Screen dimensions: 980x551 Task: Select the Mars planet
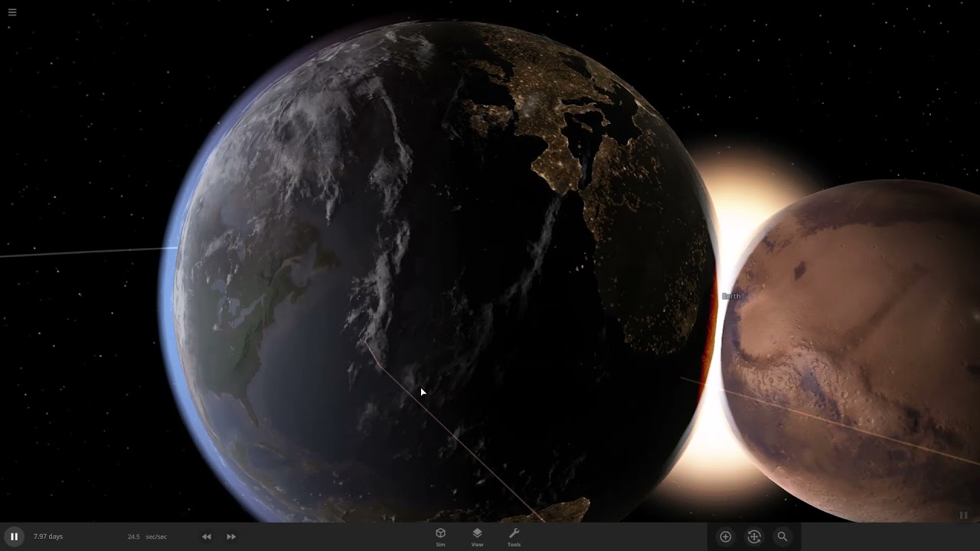tap(850, 350)
